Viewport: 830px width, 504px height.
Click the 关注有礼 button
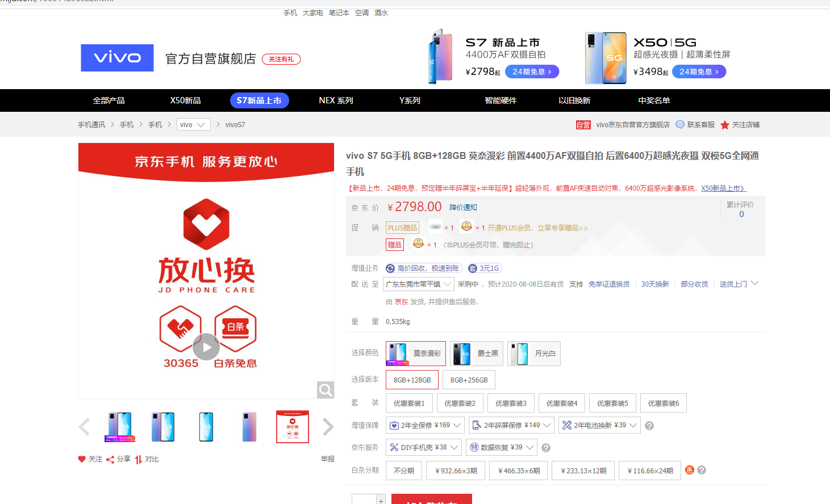pos(281,59)
